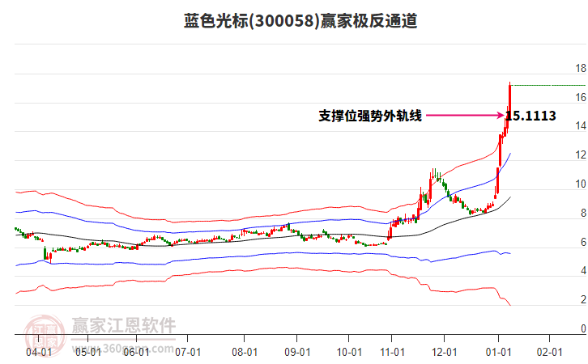Select the 12-01 date axis label
The image size is (588, 364).
click(x=445, y=353)
